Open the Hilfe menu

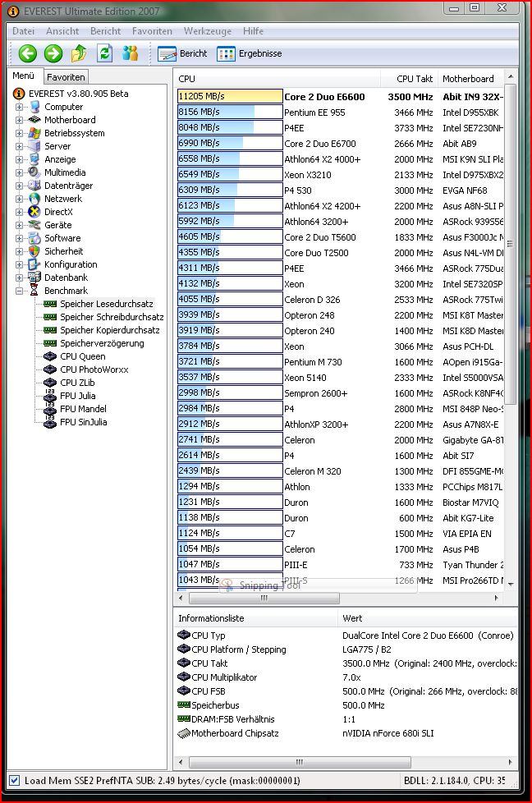click(x=253, y=31)
